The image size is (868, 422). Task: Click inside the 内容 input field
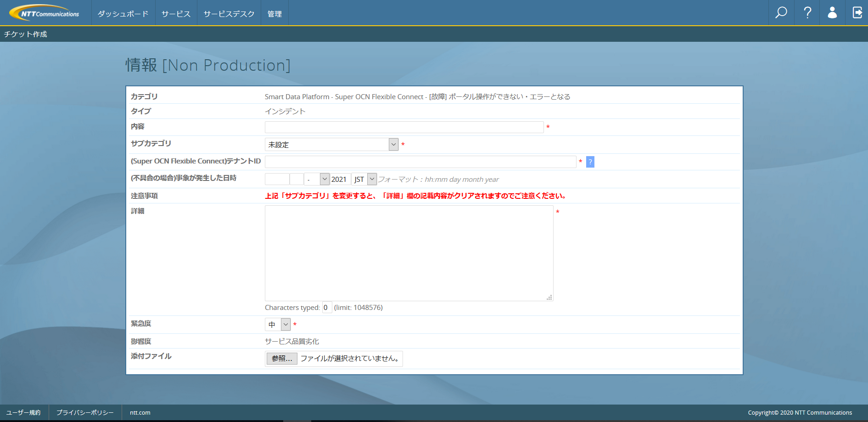coord(404,127)
